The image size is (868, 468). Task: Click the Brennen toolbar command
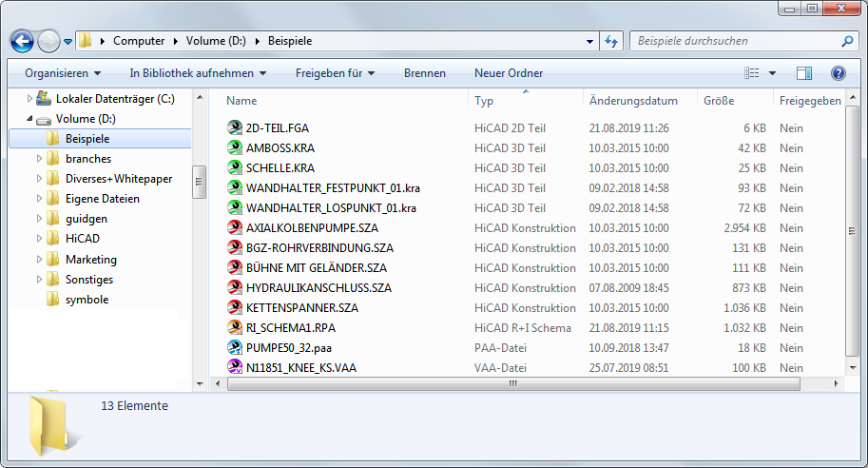pyautogui.click(x=425, y=73)
